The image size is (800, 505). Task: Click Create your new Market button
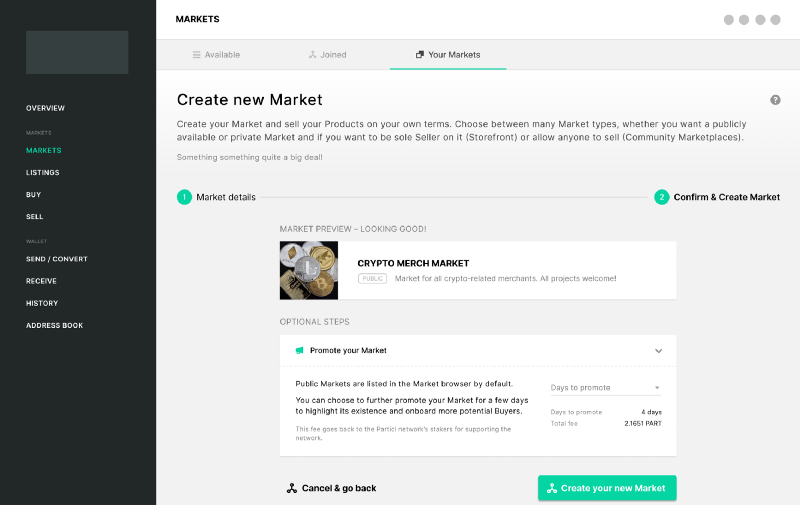(x=607, y=488)
